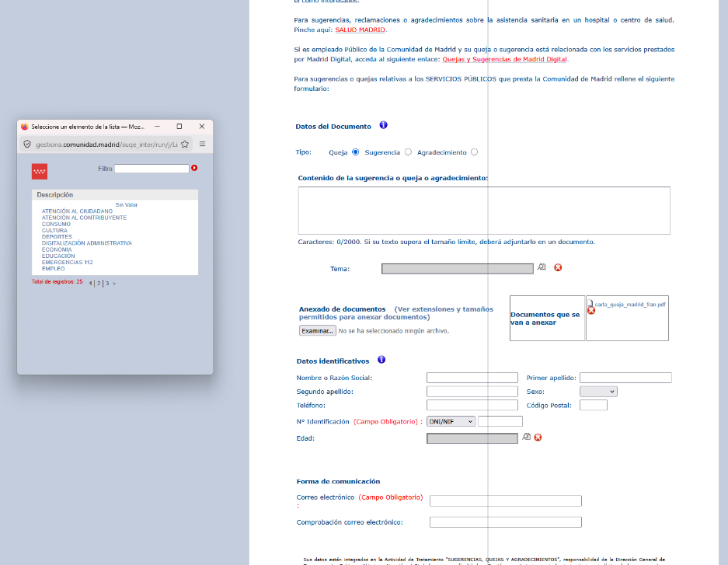Screen dimensions: 728x565
Task: Click the Examinar file browse button
Action: point(317,330)
